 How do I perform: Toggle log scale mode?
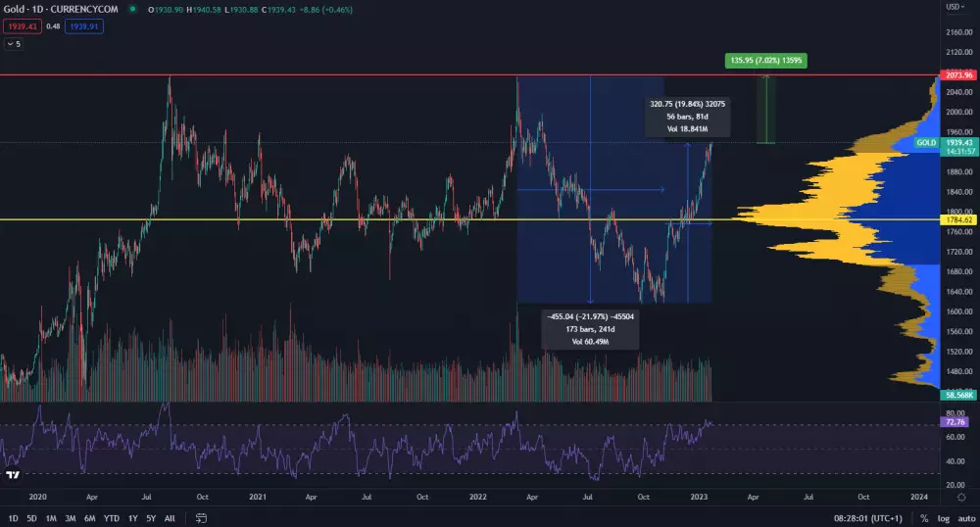tap(943, 517)
